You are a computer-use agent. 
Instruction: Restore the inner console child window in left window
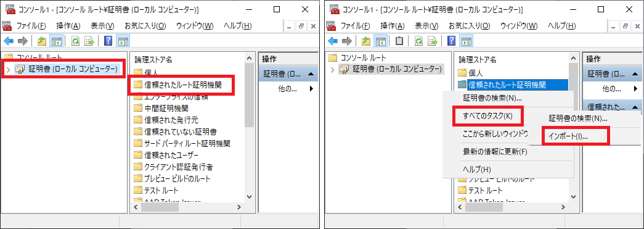301,26
